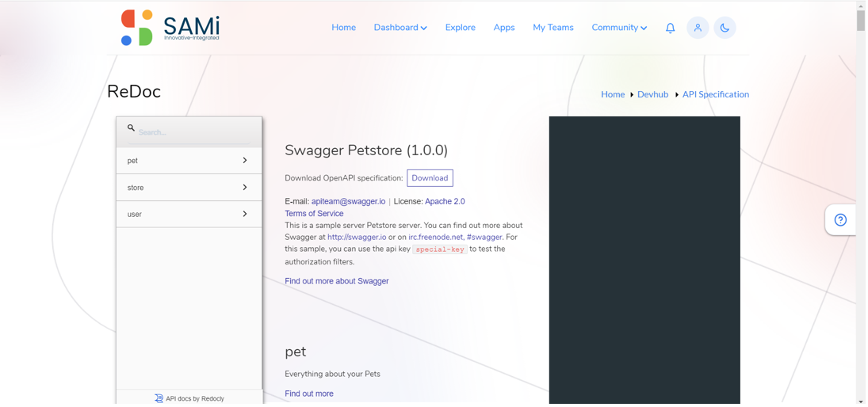Open the Apps page
This screenshot has width=868, height=407.
coord(503,28)
